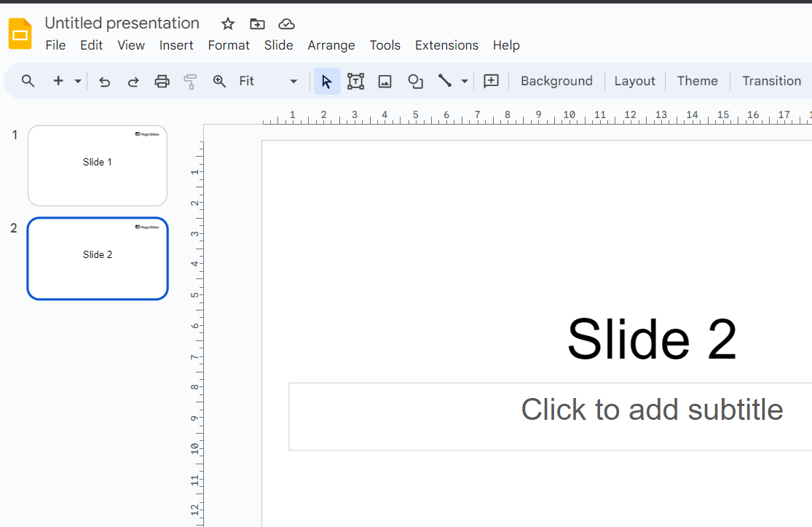Click the Print icon
This screenshot has width=812, height=527.
click(162, 82)
